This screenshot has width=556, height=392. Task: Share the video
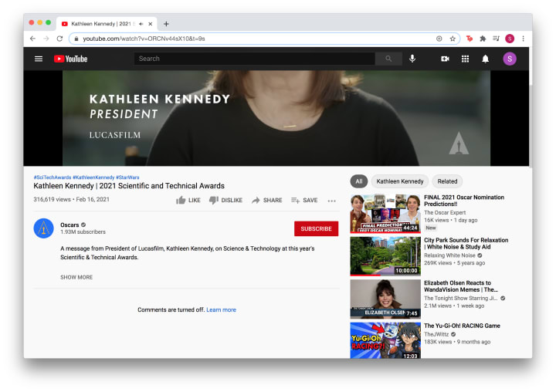coord(267,201)
